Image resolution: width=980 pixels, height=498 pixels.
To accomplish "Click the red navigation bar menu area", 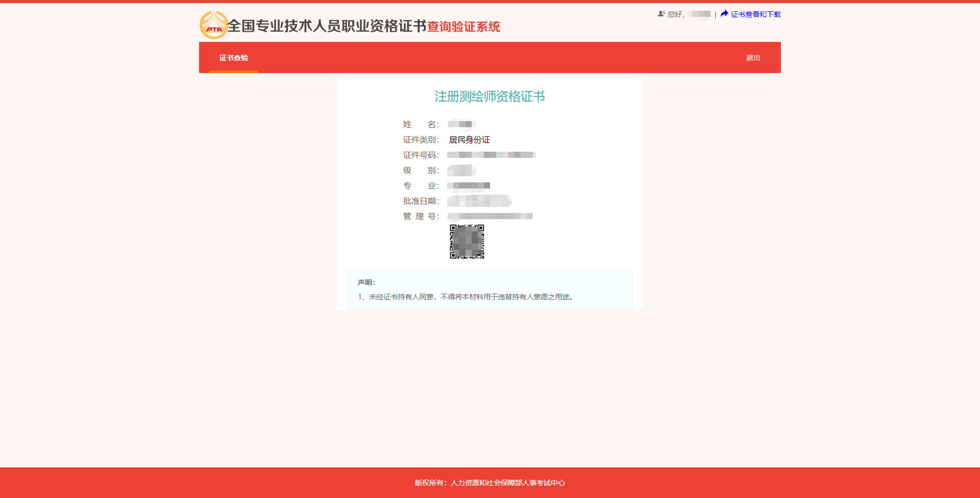I will coord(490,58).
